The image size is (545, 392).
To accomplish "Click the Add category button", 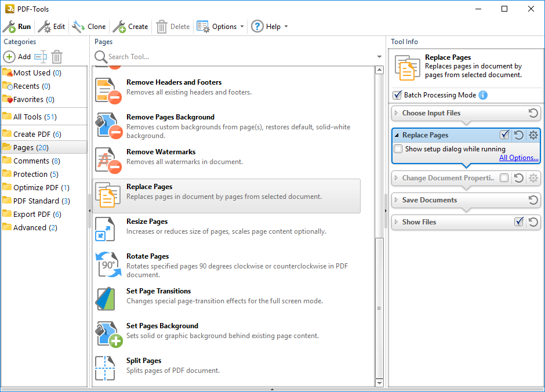I will tap(17, 57).
